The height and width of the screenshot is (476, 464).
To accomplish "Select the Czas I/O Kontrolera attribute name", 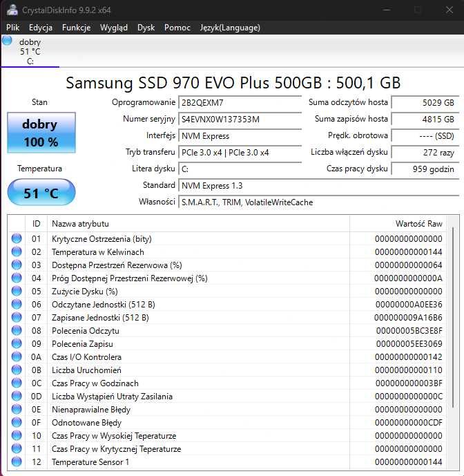I will [x=86, y=357].
